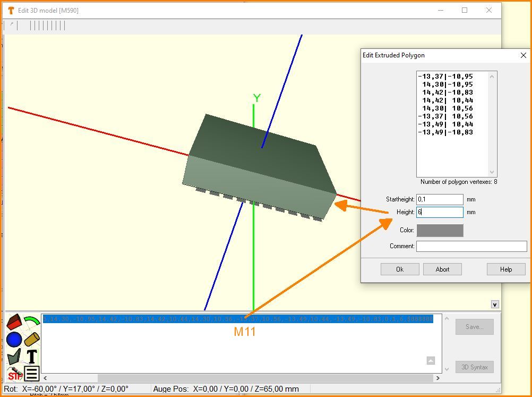Click into the Startheight field
The image size is (532, 397).
click(440, 199)
